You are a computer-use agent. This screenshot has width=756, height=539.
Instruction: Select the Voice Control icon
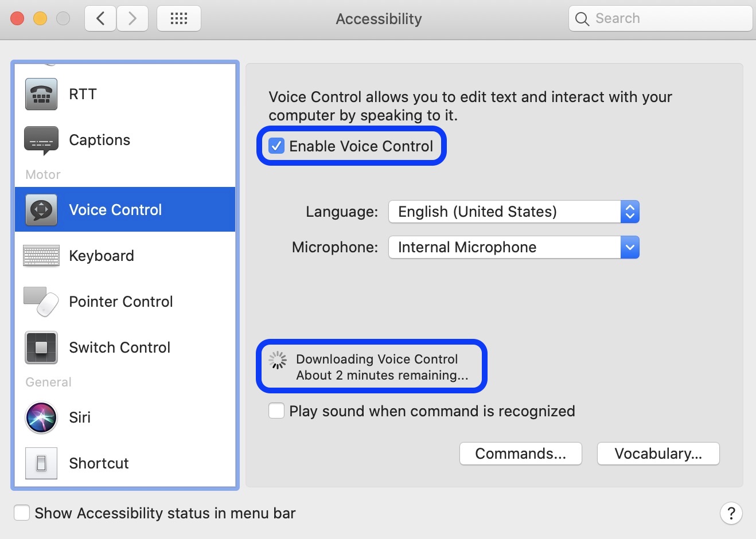[x=41, y=209]
